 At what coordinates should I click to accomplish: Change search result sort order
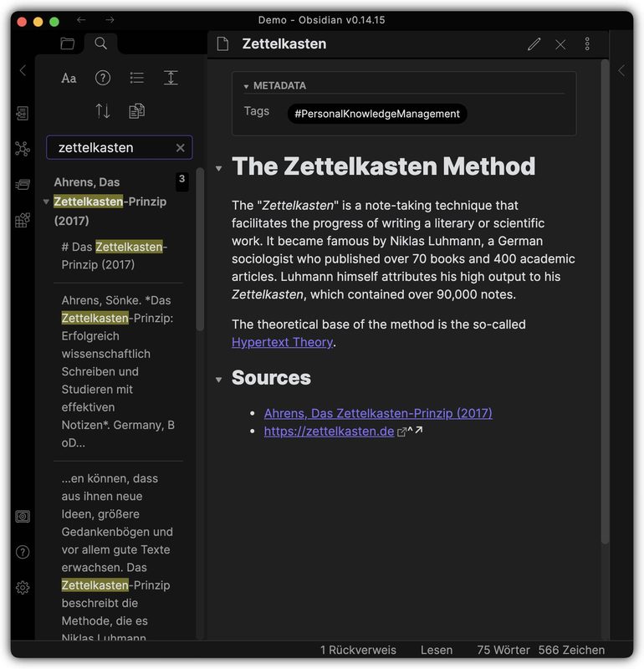coord(102,111)
